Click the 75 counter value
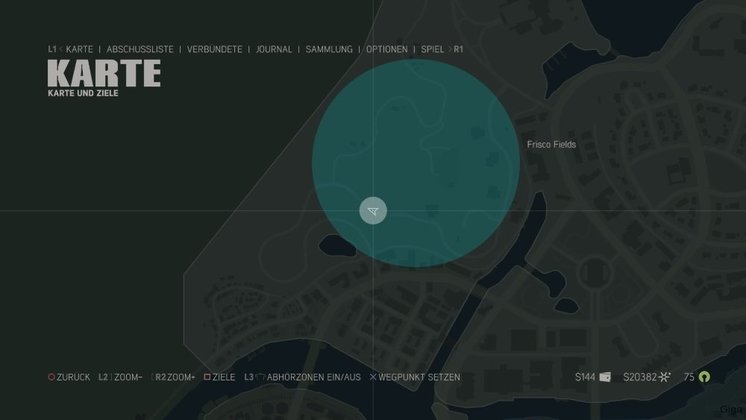746x420 pixels. tap(689, 377)
